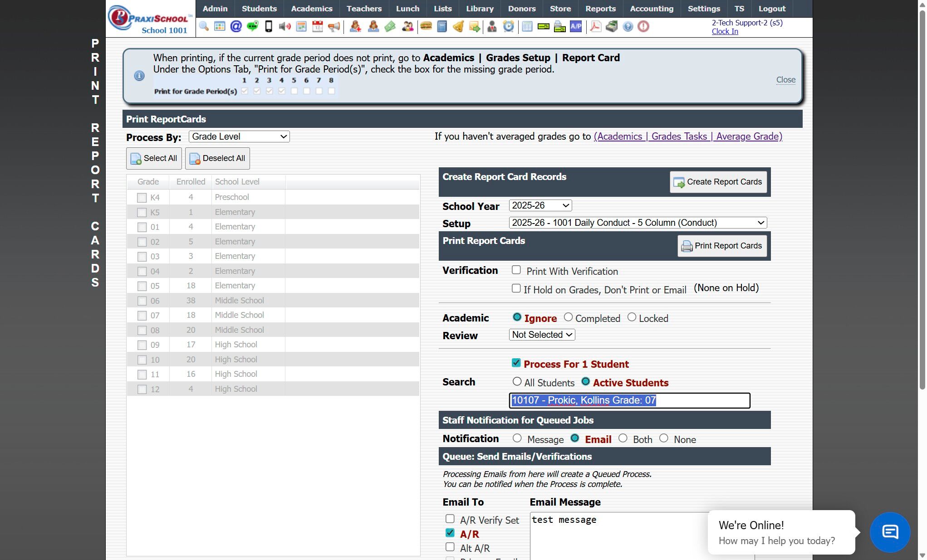Open the PDF document icon
Image resolution: width=927 pixels, height=560 pixels.
(596, 26)
